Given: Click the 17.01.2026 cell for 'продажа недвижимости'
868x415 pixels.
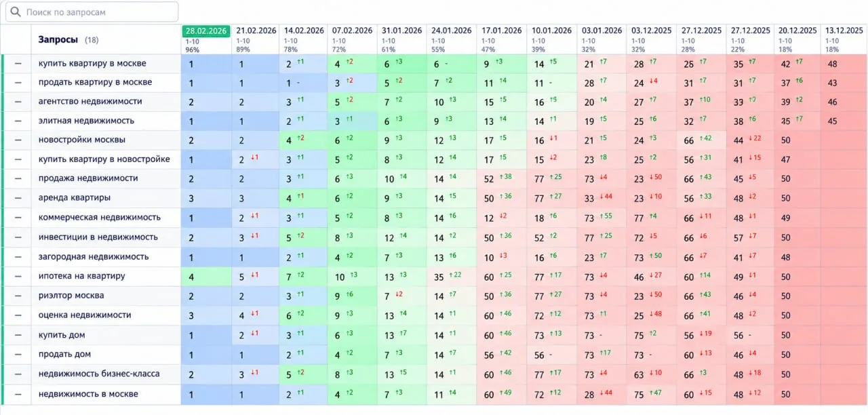Looking at the screenshot, I should (502, 179).
